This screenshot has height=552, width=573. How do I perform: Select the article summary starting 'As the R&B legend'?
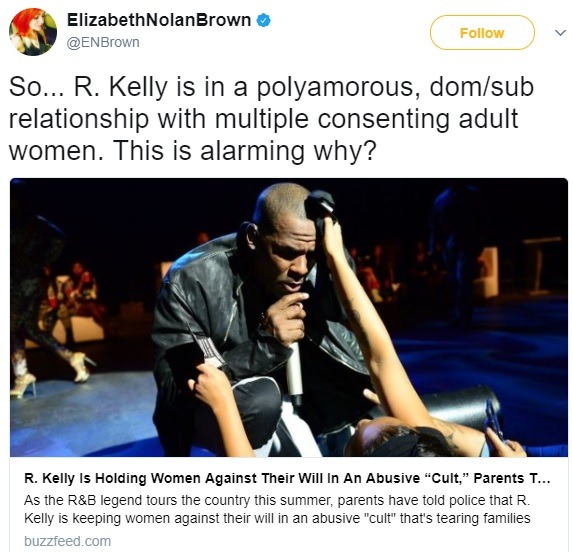pos(277,509)
